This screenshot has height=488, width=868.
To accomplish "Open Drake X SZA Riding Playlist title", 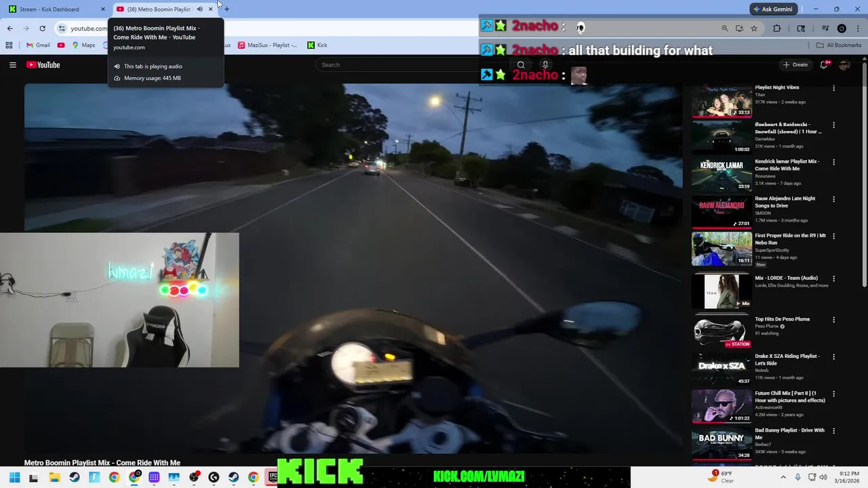I will 787,360.
